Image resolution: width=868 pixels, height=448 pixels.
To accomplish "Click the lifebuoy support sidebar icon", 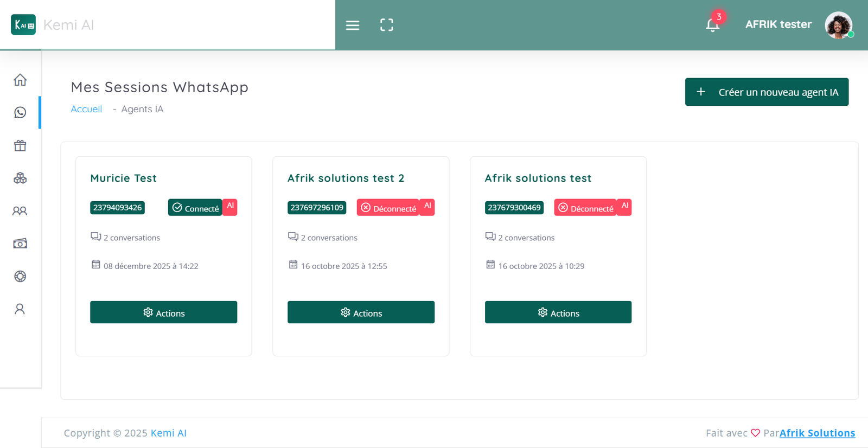I will [x=20, y=276].
